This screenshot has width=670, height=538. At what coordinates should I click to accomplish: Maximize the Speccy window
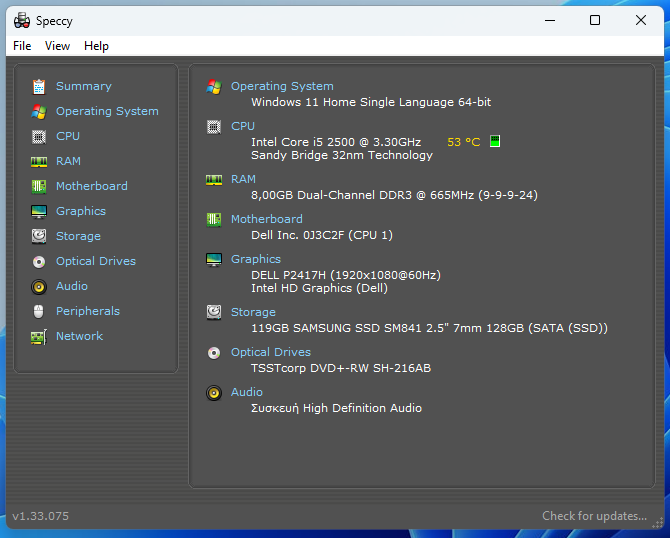595,20
